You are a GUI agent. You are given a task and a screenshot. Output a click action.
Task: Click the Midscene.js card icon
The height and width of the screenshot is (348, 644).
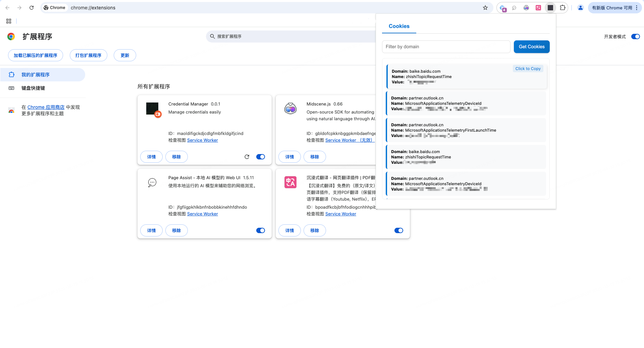[x=290, y=109]
